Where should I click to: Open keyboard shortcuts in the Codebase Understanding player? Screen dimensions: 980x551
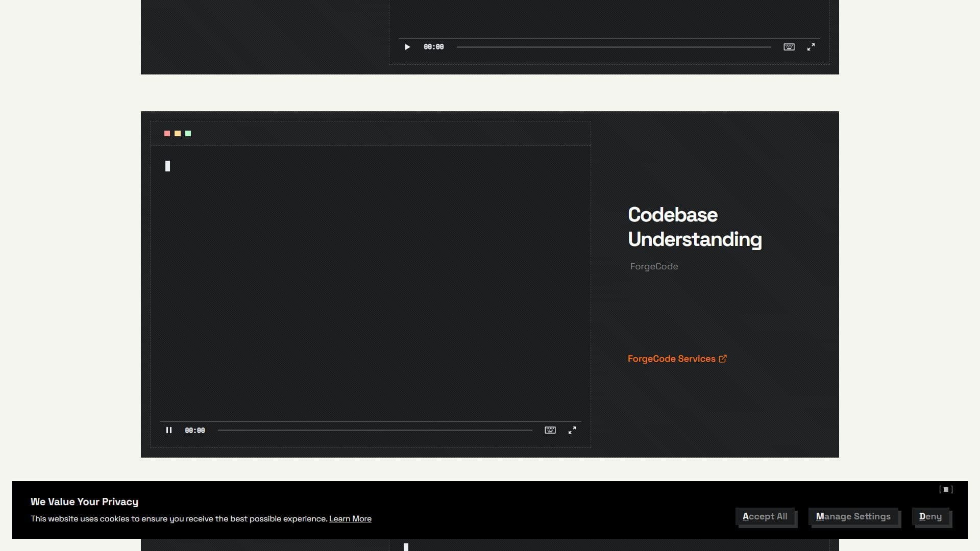(x=550, y=430)
